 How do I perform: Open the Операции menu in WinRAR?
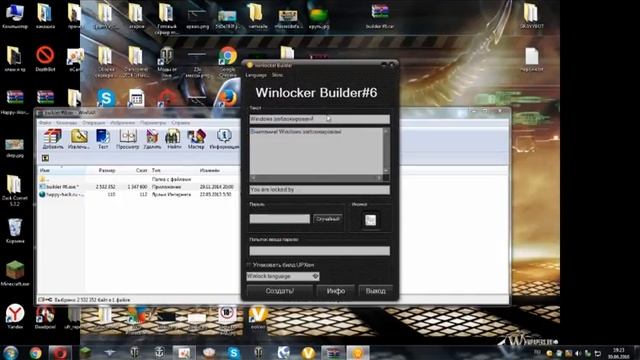coord(93,122)
